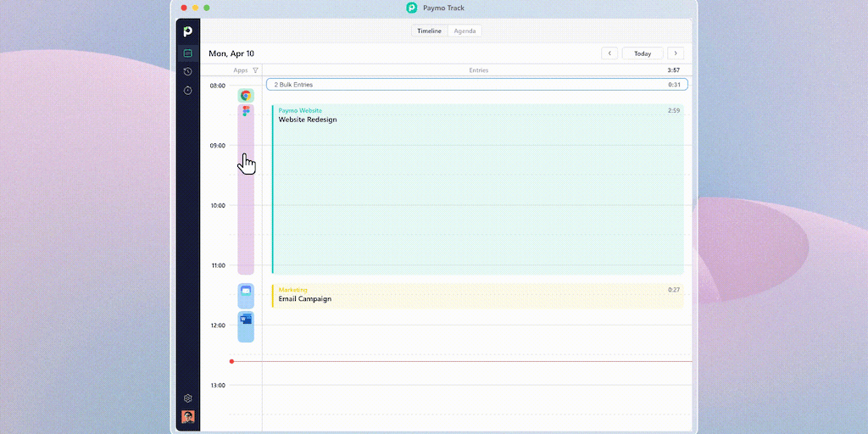Click the red current-time marker dot
868x434 pixels.
(231, 361)
